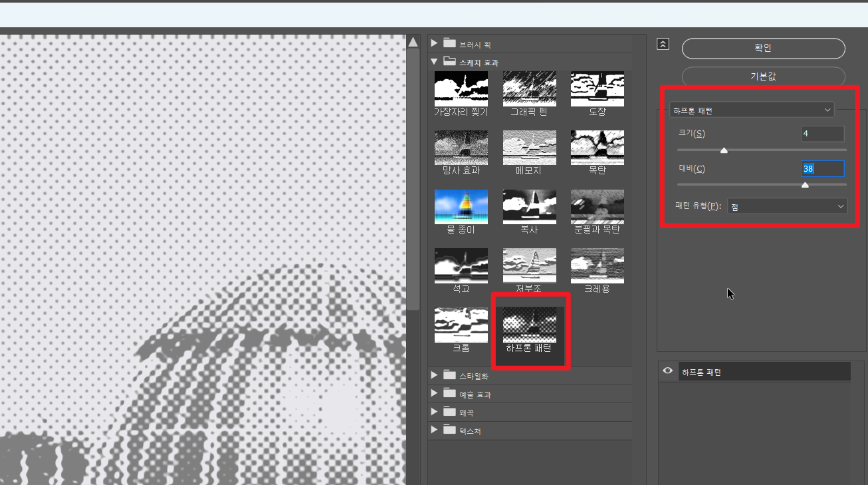This screenshot has width=868, height=485.
Task: Select the 그래픽 펜 filter thumbnail
Action: 529,89
